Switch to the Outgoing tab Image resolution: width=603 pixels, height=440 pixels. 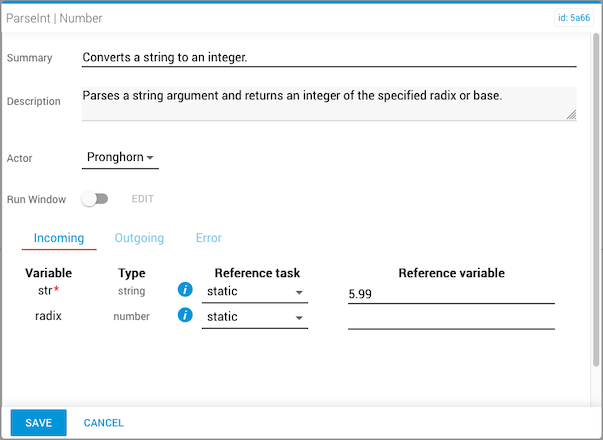[139, 238]
